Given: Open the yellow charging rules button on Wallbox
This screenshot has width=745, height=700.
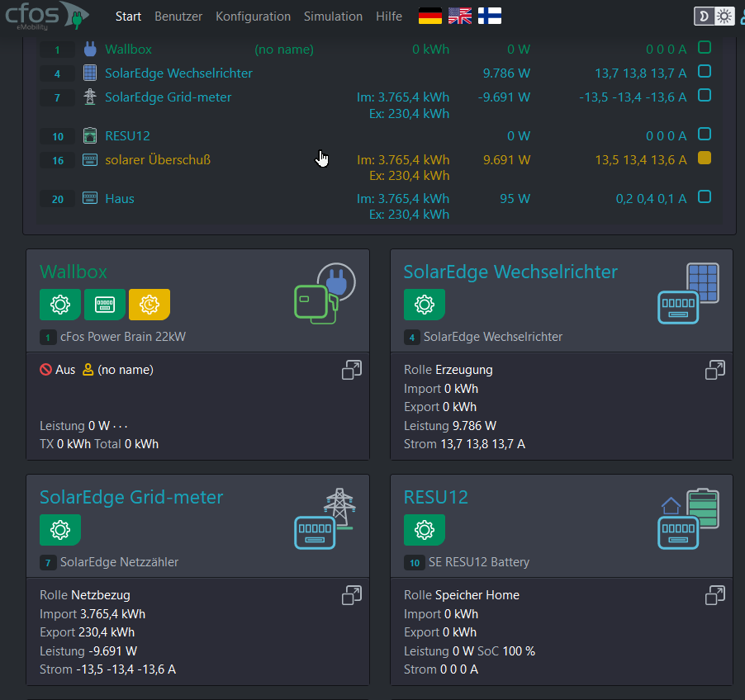Looking at the screenshot, I should click(149, 305).
